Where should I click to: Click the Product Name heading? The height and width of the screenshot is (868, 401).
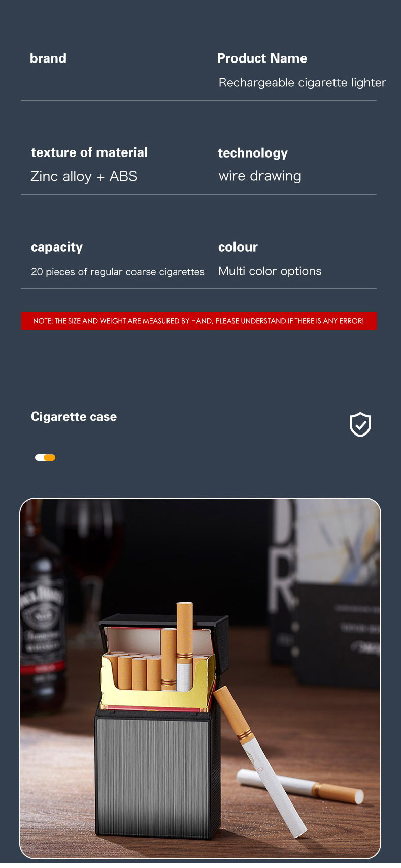click(262, 58)
